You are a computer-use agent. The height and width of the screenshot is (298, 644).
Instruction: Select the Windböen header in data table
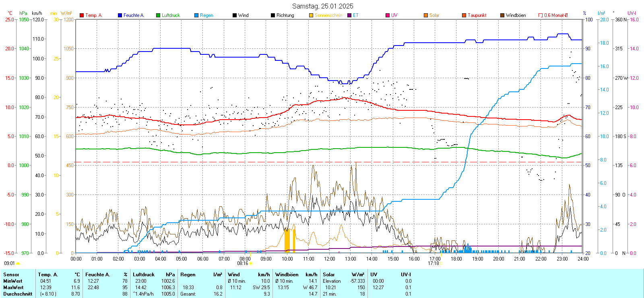[x=287, y=275]
